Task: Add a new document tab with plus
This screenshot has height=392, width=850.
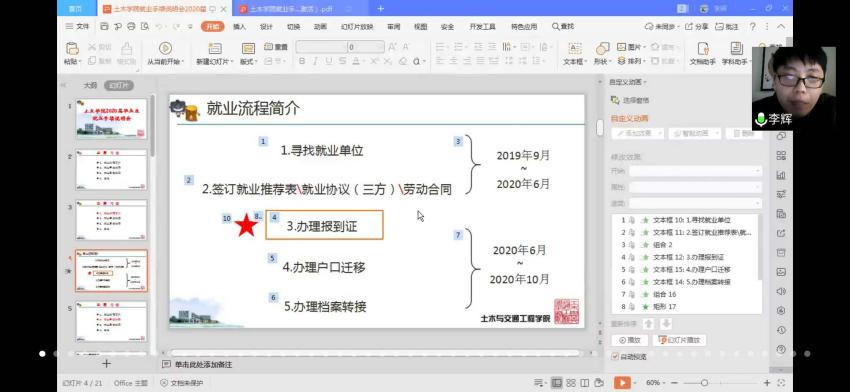Action: point(381,8)
